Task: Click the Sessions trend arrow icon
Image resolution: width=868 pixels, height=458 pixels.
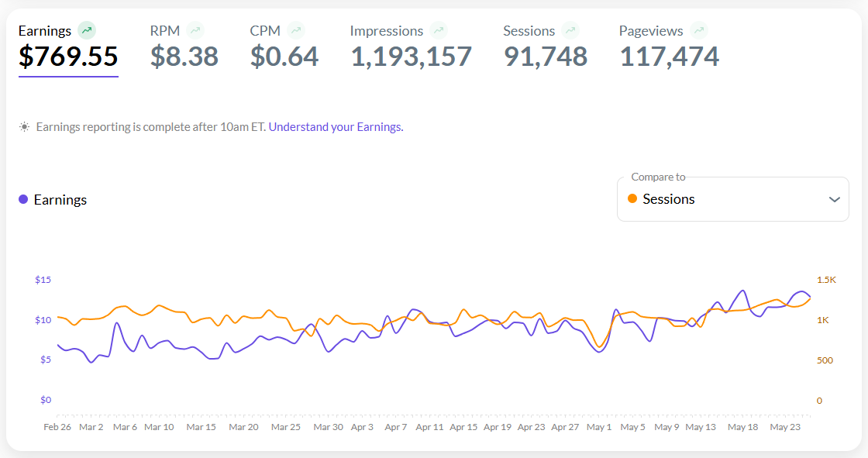Action: tap(571, 31)
